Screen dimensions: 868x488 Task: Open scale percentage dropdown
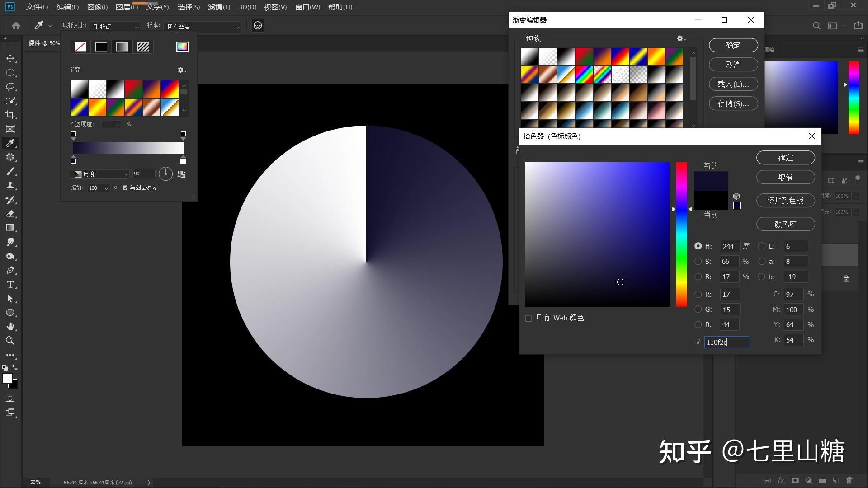pyautogui.click(x=106, y=188)
